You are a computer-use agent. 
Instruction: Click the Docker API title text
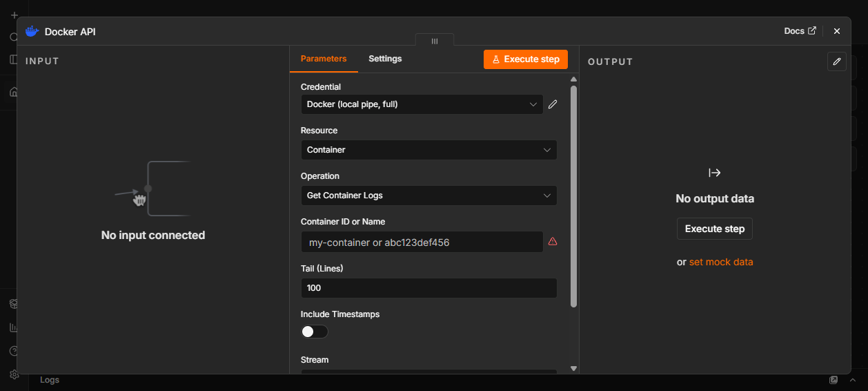[x=70, y=32]
